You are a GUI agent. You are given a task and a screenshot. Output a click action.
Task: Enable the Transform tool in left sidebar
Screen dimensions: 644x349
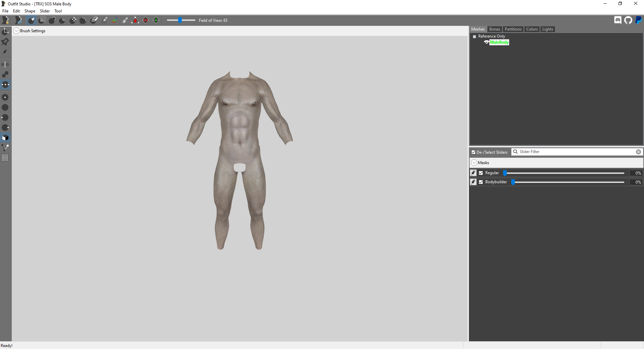pyautogui.click(x=5, y=32)
